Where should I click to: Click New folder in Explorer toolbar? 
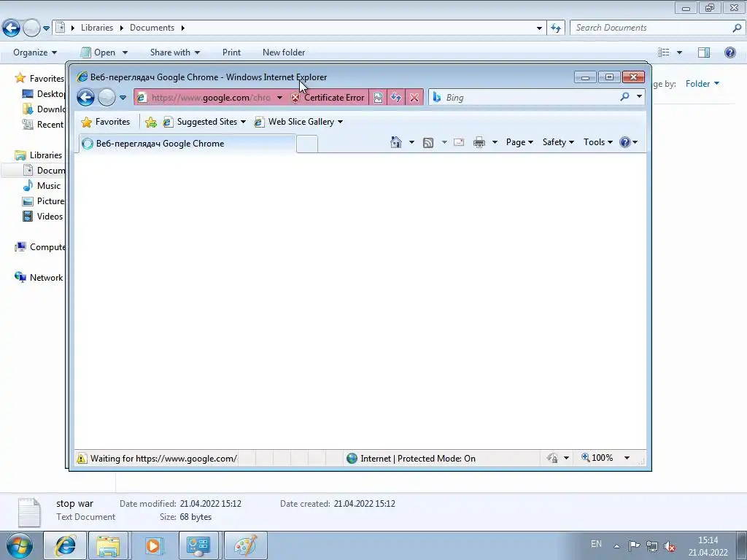(284, 52)
